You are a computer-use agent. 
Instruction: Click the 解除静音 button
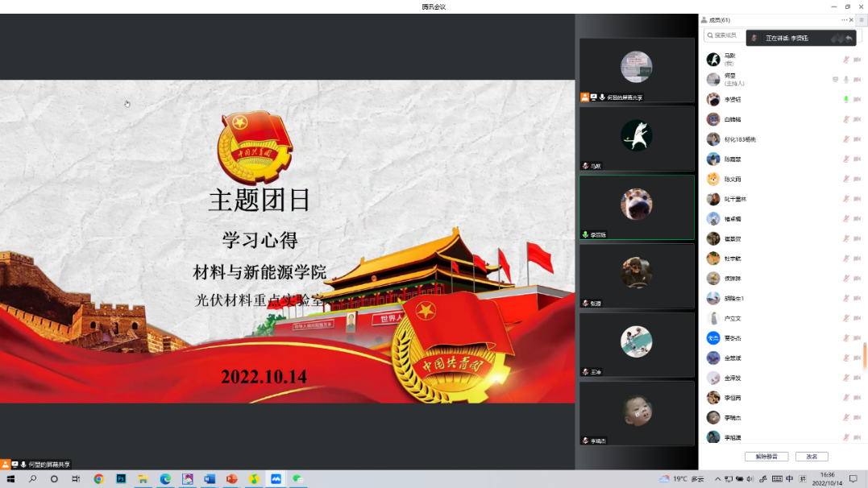point(766,457)
